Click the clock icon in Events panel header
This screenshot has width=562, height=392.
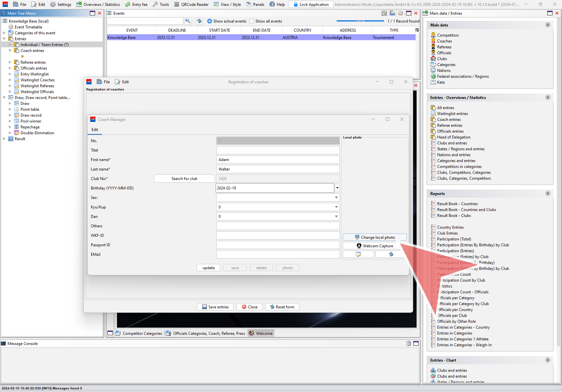pyautogui.click(x=400, y=13)
